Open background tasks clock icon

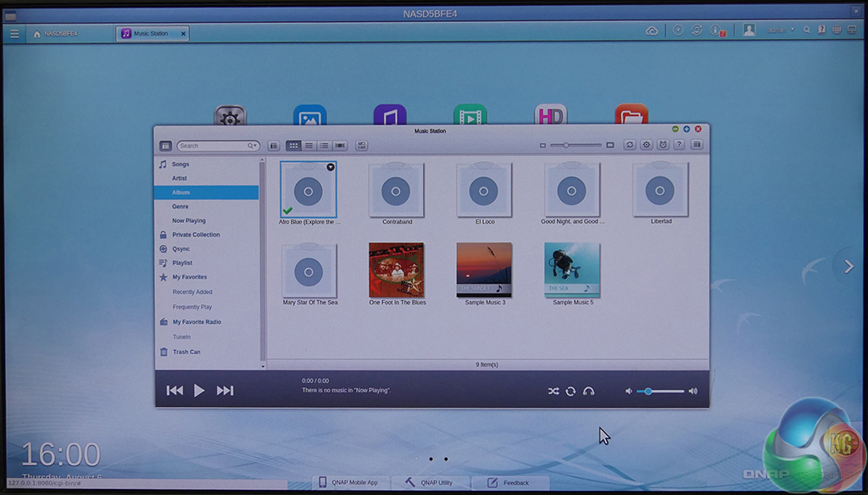pos(678,31)
